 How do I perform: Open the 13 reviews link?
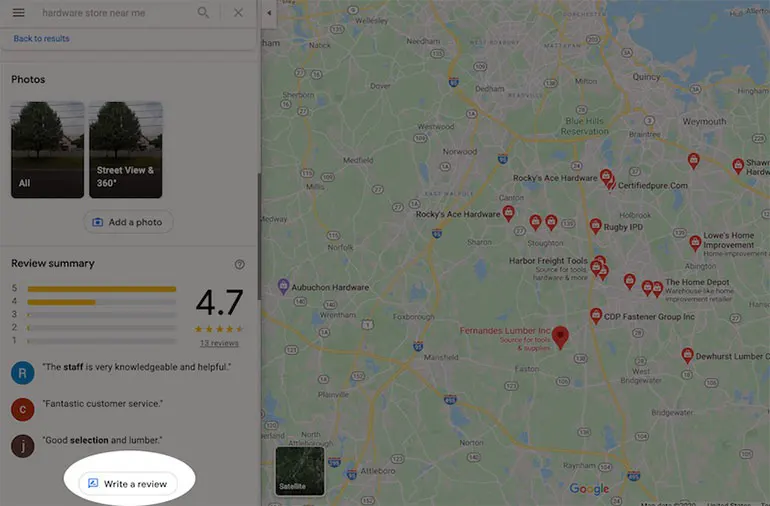tap(219, 343)
